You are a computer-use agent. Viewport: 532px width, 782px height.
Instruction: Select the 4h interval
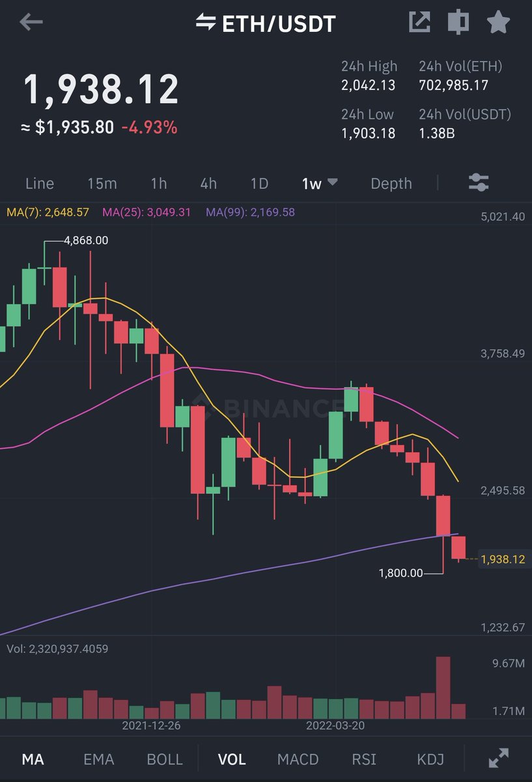[208, 184]
